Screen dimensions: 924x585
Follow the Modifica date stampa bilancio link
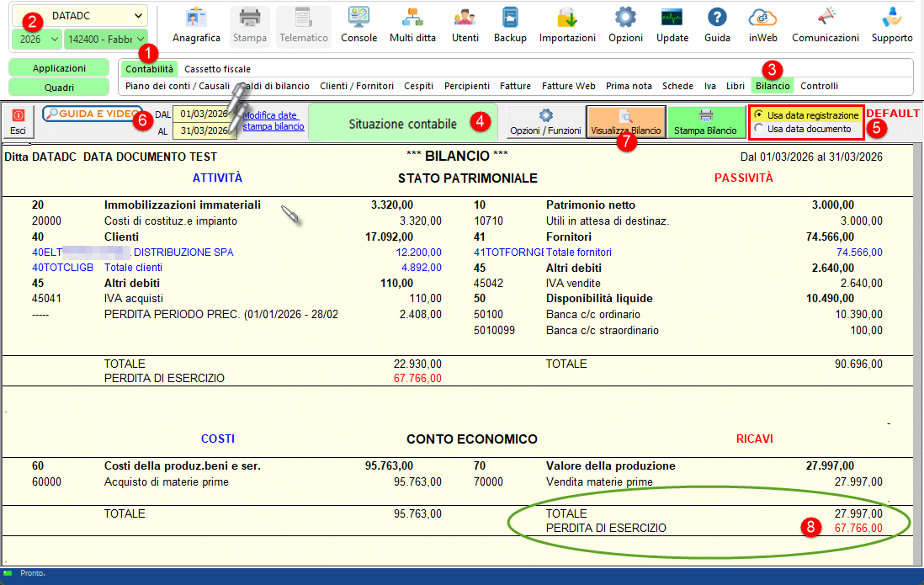(273, 121)
